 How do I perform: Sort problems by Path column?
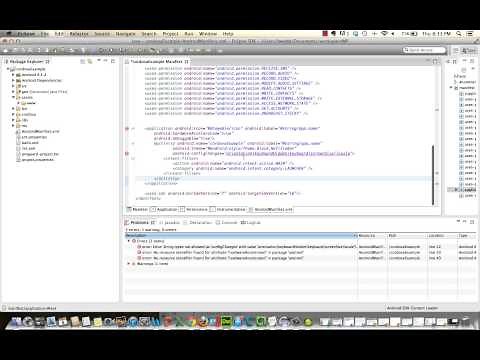[x=407, y=236]
